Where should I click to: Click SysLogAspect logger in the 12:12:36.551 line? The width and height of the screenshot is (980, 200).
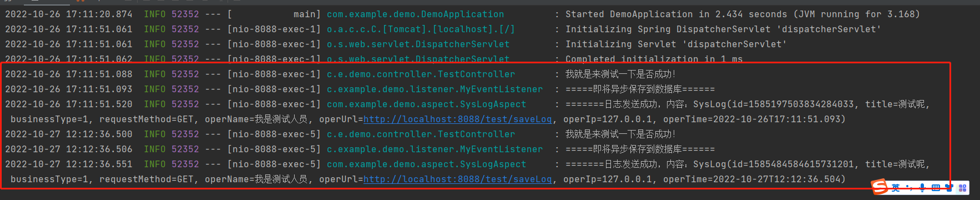(426, 164)
